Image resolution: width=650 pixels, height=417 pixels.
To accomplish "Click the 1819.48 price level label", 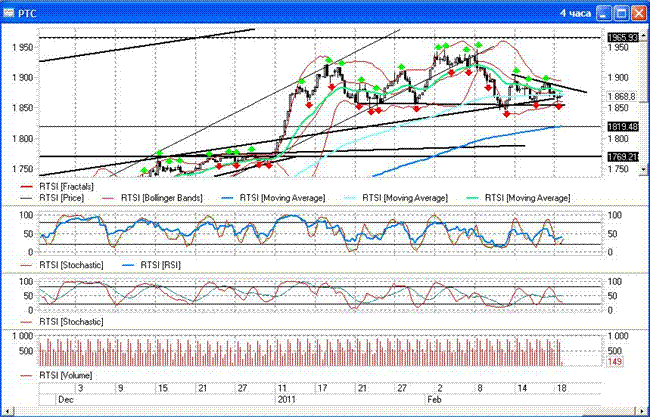I will pyautogui.click(x=623, y=126).
